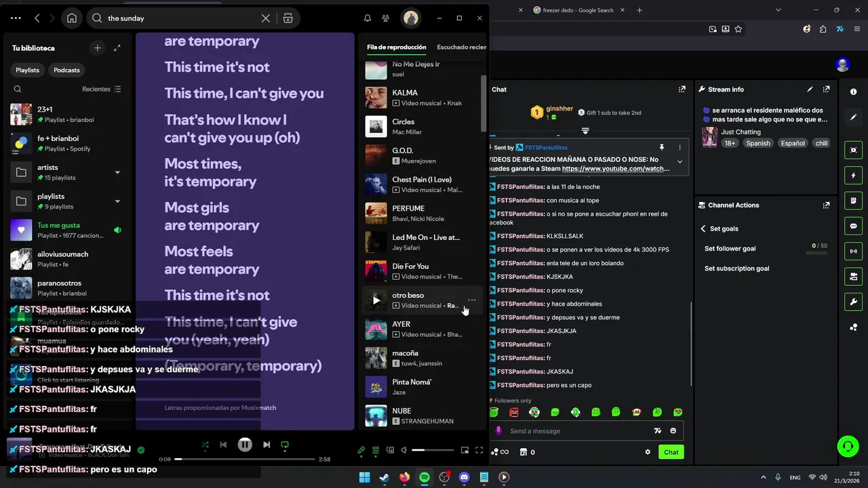Screen dimensions: 868x488
Task: Unpin the pinned chat message
Action: click(661, 147)
